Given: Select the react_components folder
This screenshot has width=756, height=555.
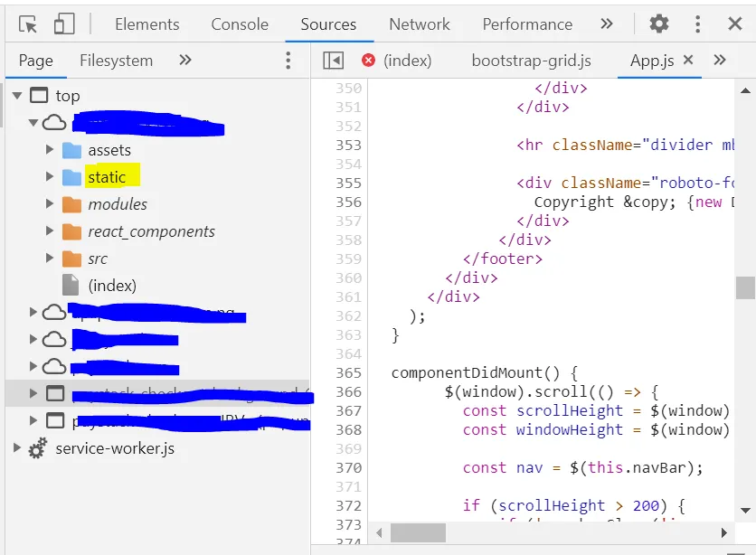Looking at the screenshot, I should [x=151, y=231].
